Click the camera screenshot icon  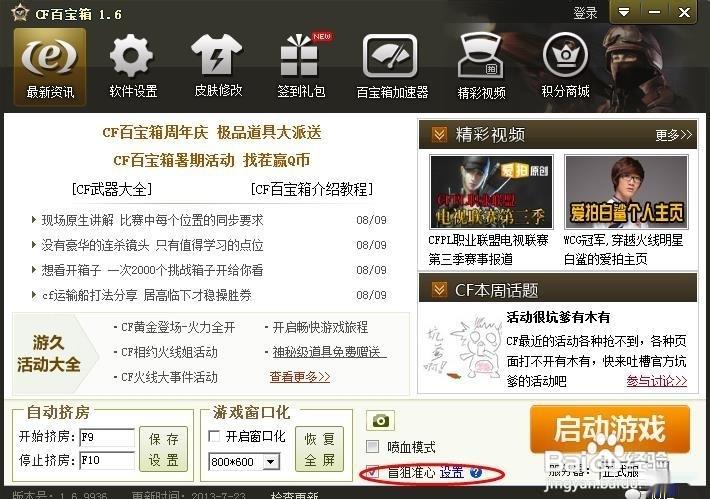[380, 421]
